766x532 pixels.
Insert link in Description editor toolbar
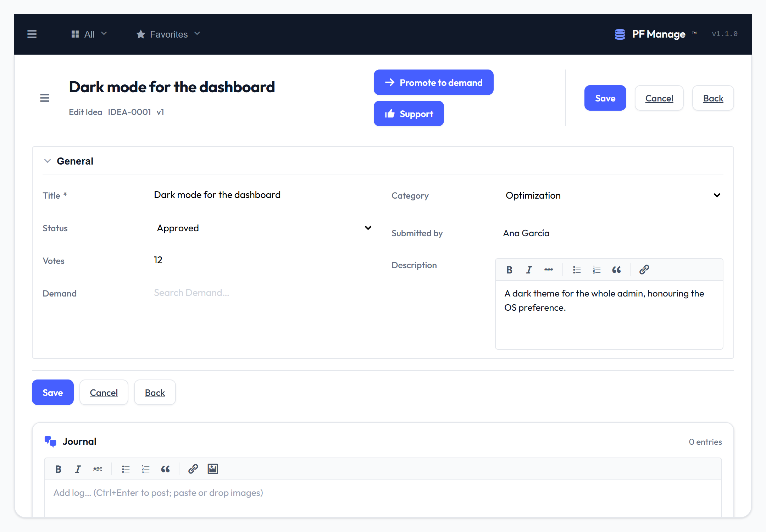click(644, 270)
